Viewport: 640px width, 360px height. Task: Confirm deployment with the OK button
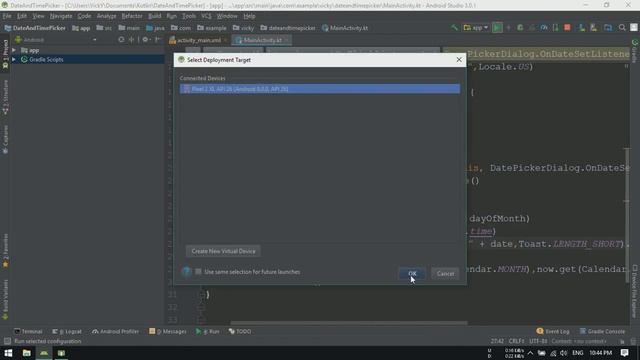tap(412, 273)
